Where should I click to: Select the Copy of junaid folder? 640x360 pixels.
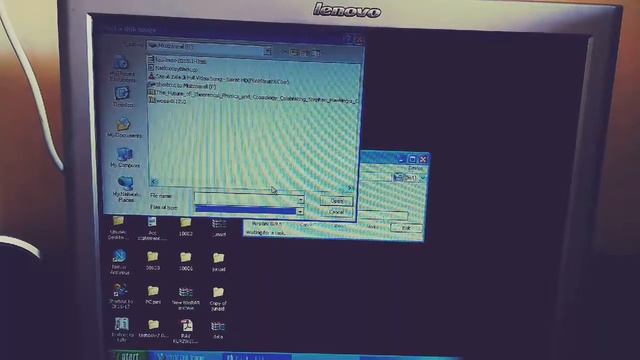click(x=218, y=298)
